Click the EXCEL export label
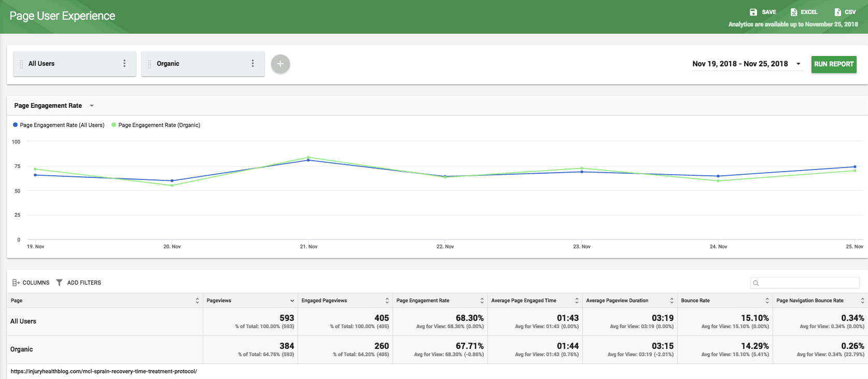Screen dimensions: 868x379 coord(809,12)
